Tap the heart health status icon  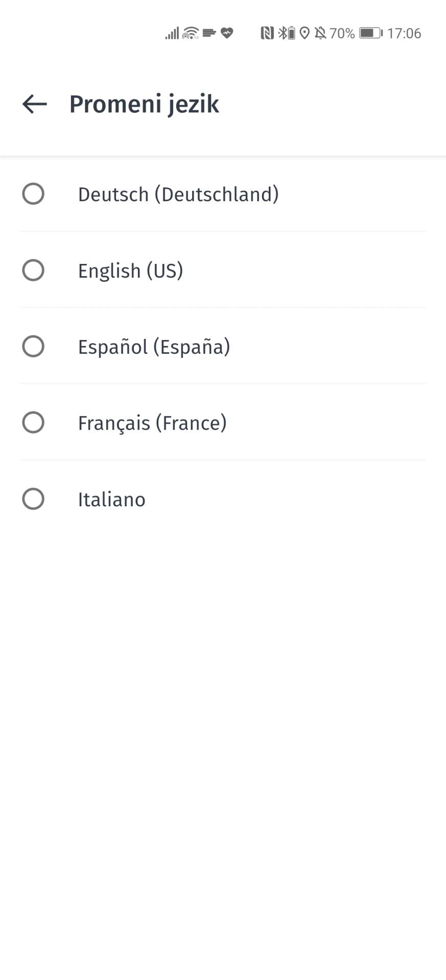(227, 33)
